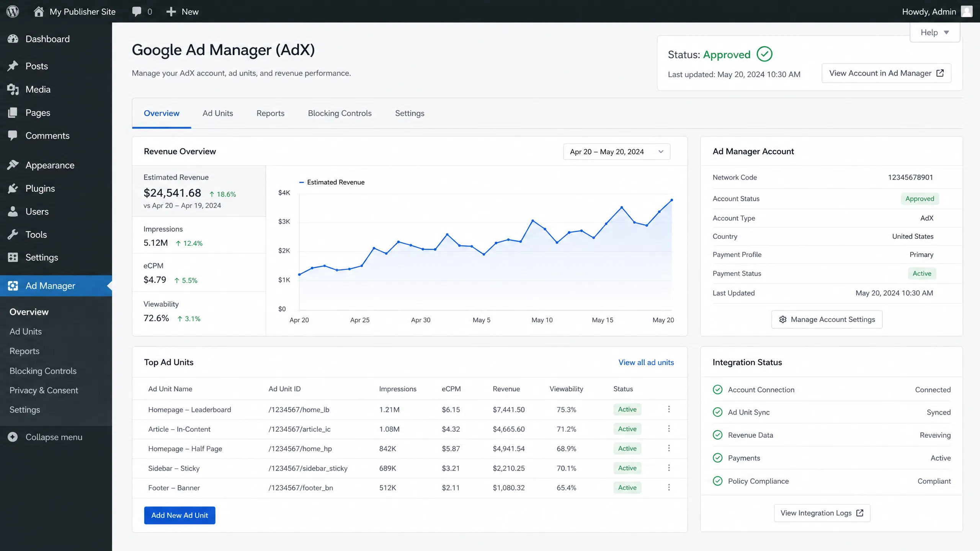Switch to the Blocking Controls tab
980x551 pixels.
340,113
